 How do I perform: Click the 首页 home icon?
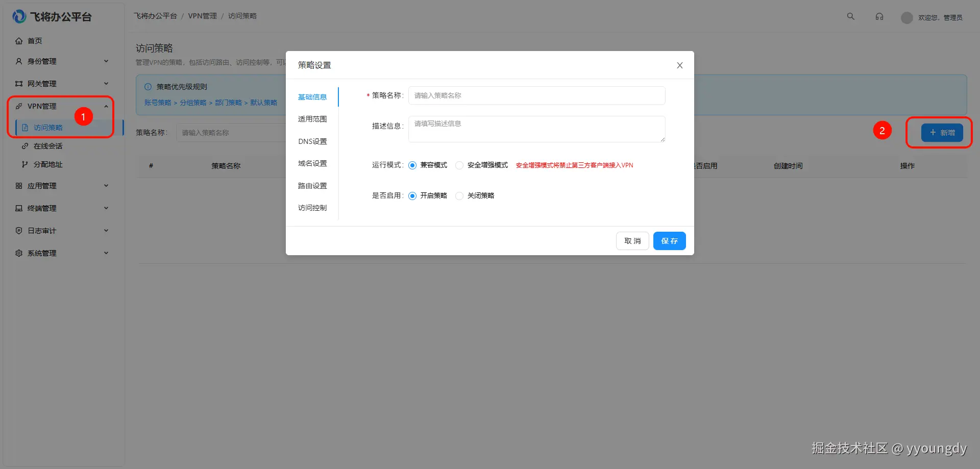19,41
